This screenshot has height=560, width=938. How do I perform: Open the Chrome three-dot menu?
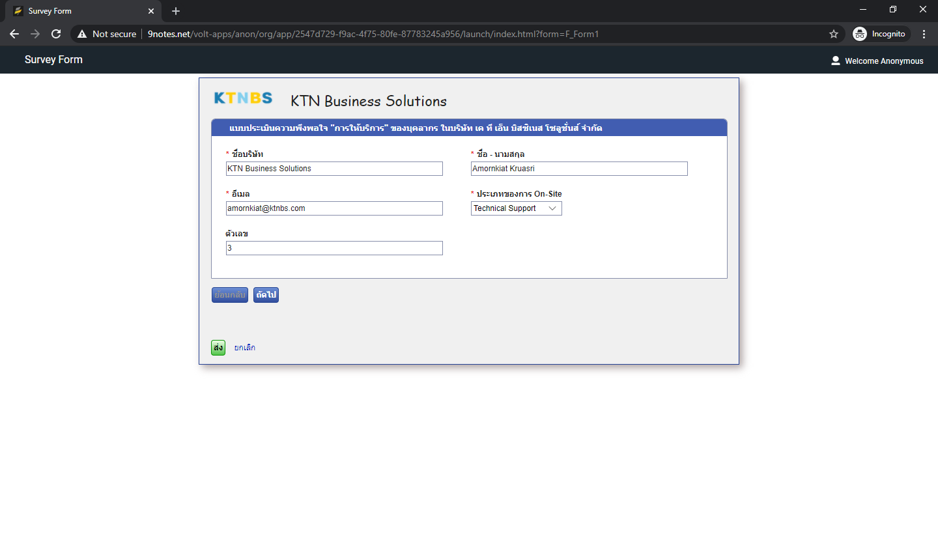(x=924, y=34)
